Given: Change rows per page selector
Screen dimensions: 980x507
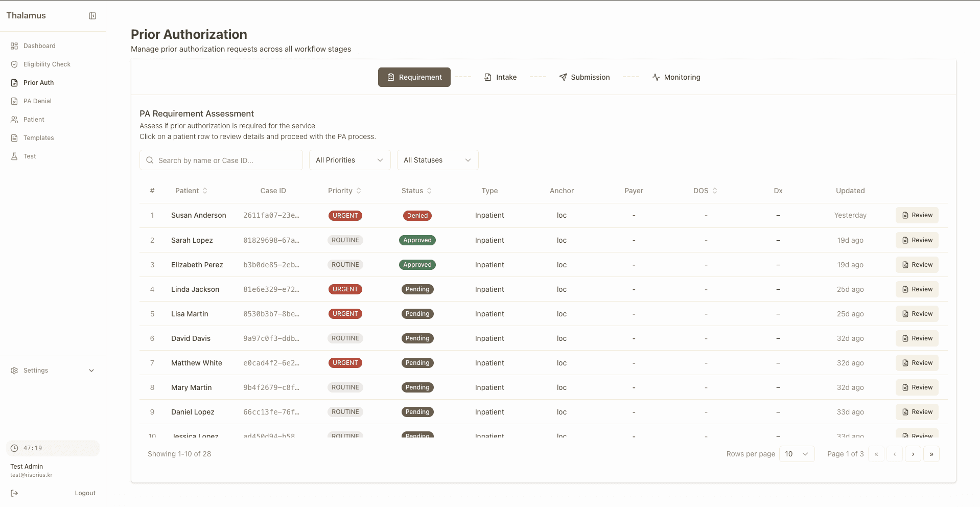Looking at the screenshot, I should 797,454.
